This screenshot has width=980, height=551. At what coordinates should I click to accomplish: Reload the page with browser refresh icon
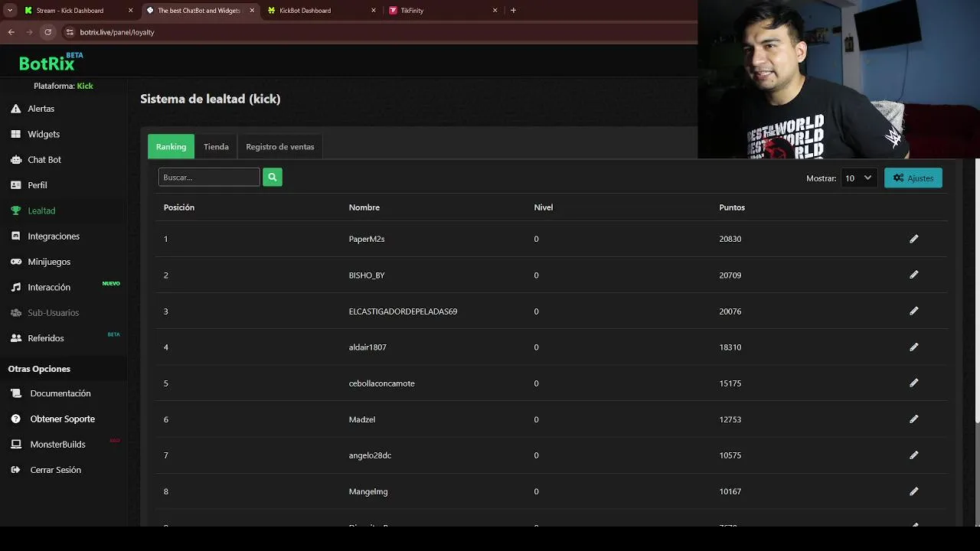coord(47,32)
